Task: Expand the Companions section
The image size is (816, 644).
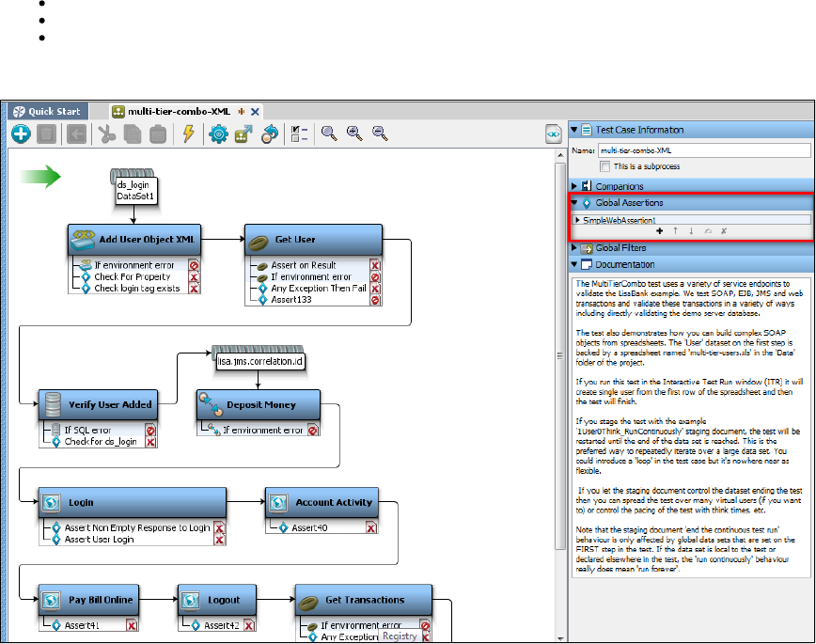Action: tap(575, 186)
